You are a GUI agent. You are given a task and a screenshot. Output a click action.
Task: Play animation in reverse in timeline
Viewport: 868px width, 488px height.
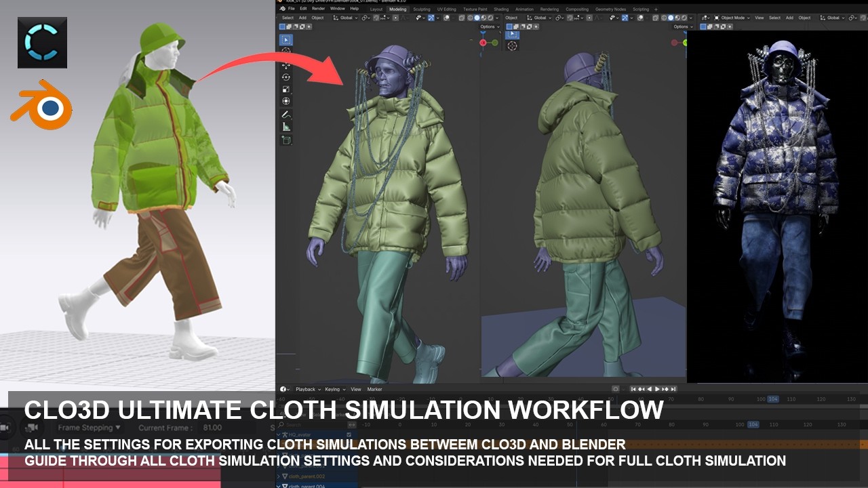[x=649, y=389]
